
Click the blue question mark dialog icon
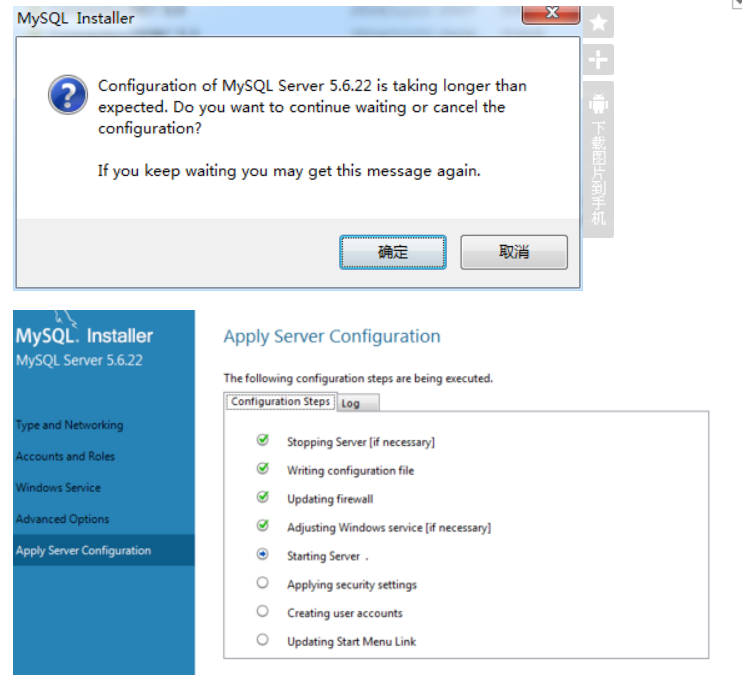[68, 95]
